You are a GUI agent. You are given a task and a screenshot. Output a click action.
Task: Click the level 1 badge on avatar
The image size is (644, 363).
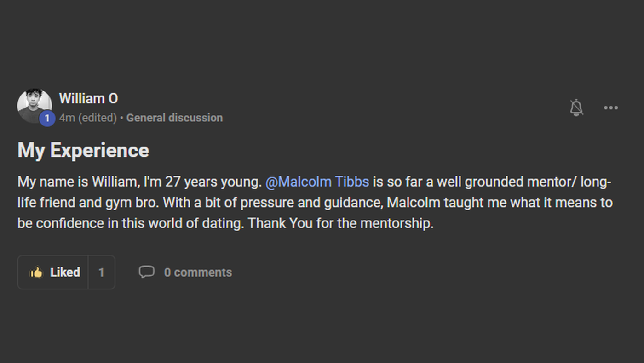tap(47, 118)
